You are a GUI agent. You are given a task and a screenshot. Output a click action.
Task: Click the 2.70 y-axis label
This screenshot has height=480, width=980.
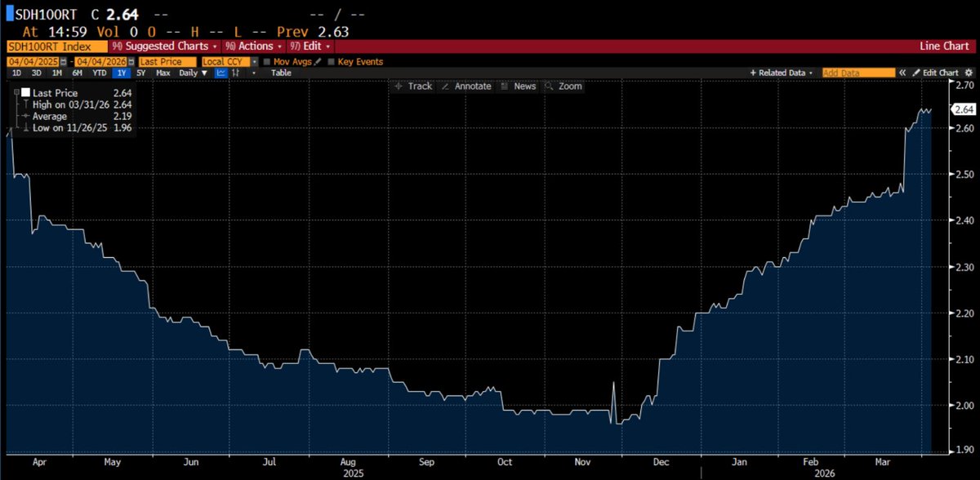pos(964,85)
